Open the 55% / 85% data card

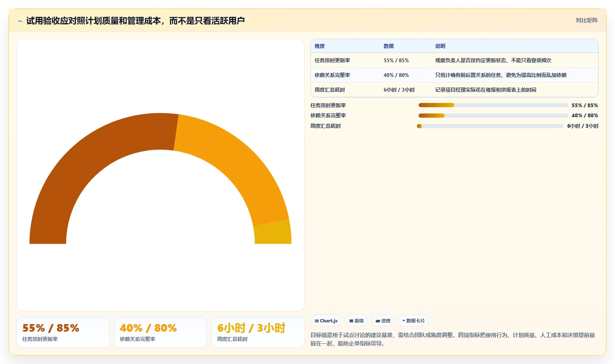tap(63, 332)
